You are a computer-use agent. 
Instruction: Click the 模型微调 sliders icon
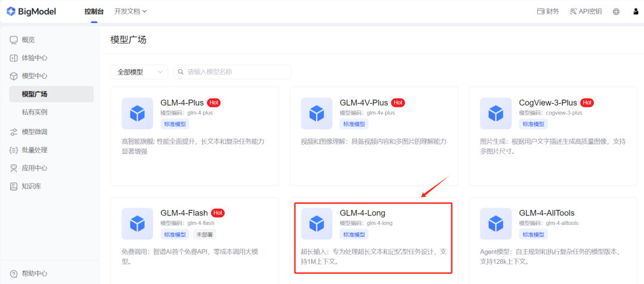[x=14, y=132]
